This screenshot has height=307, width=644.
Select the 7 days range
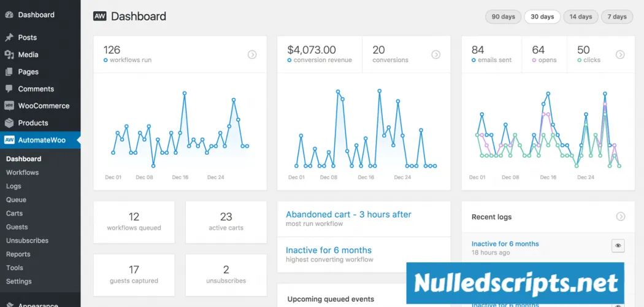pyautogui.click(x=617, y=17)
